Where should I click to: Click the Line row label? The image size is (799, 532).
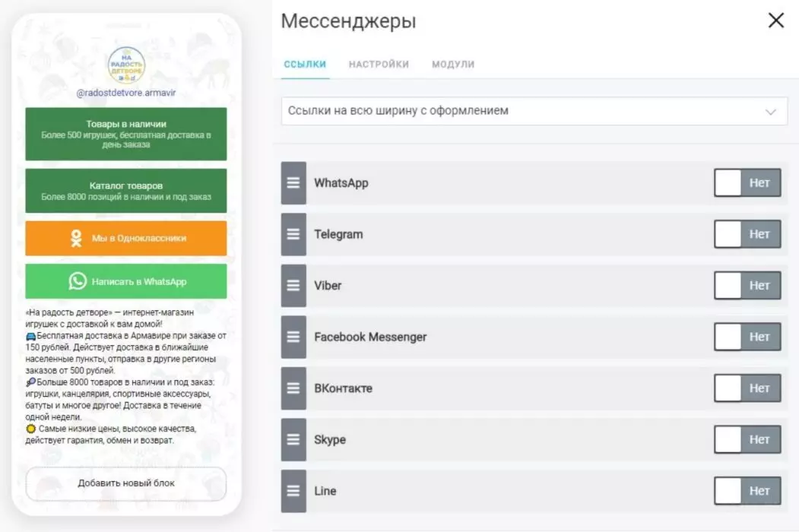pyautogui.click(x=325, y=491)
